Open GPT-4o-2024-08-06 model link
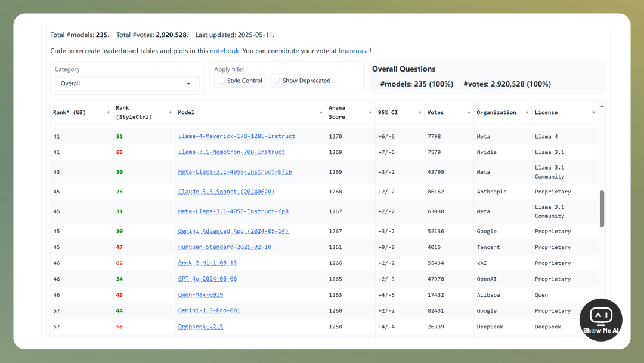Image resolution: width=644 pixels, height=363 pixels. coord(208,279)
